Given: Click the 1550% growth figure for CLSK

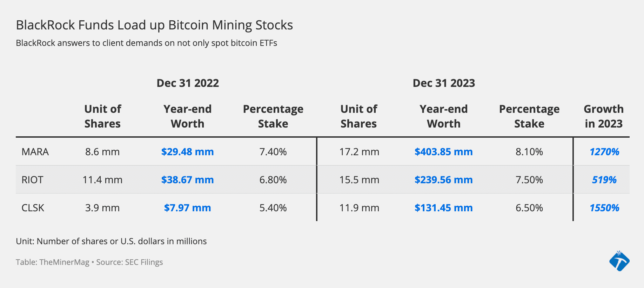Looking at the screenshot, I should tap(604, 208).
